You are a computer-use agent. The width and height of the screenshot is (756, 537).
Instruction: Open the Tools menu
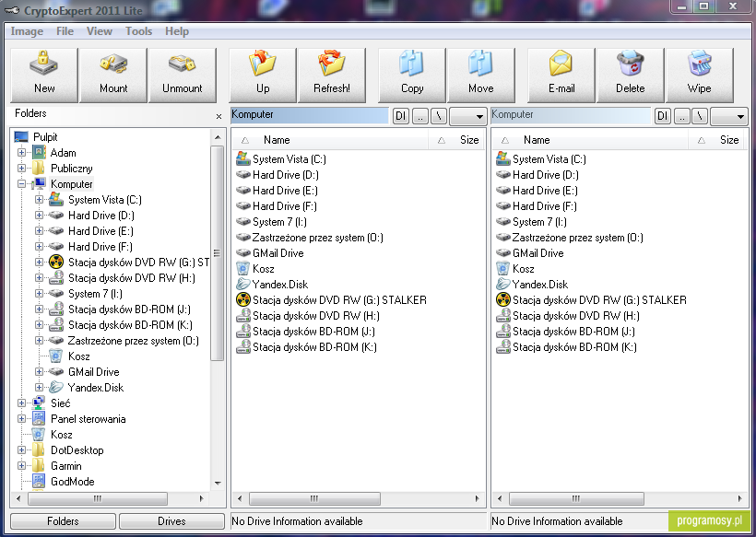pos(139,31)
